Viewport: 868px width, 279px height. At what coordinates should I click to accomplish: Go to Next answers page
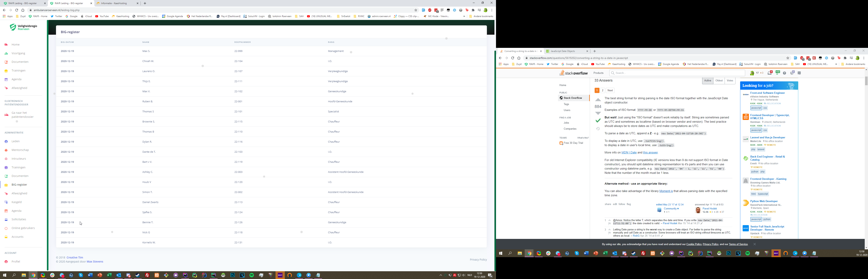coord(610,90)
